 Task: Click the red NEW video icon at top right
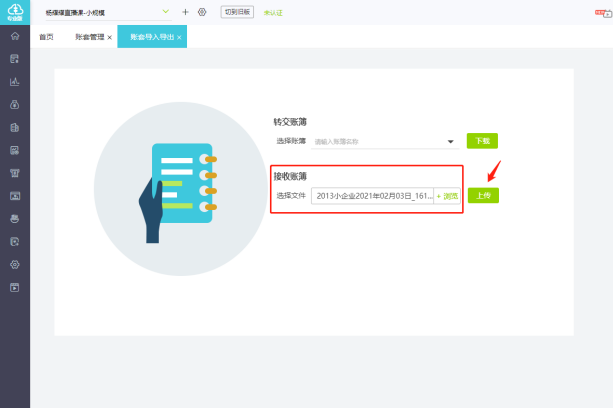tap(603, 13)
